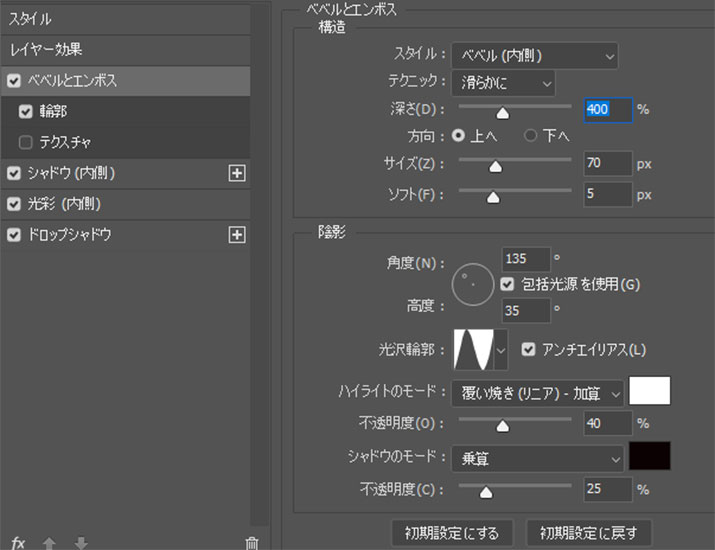Click the 光沢輪郭 contour thumbnail
The height and width of the screenshot is (550, 715).
pos(474,350)
